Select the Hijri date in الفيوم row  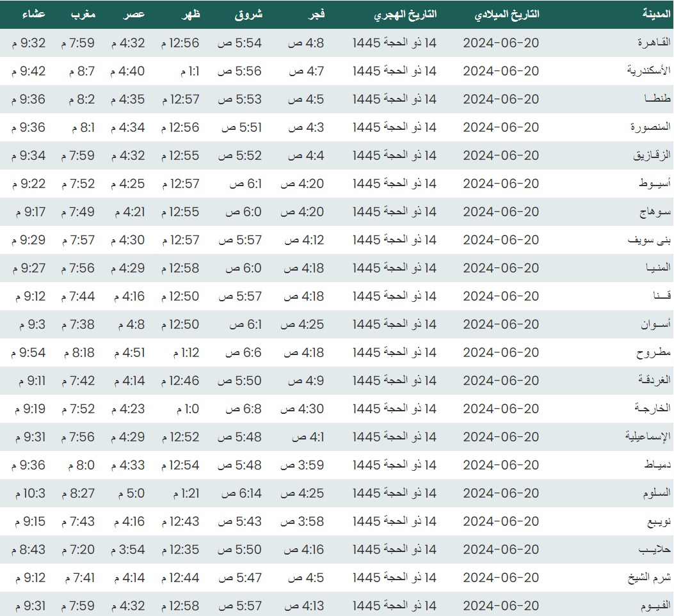(394, 606)
